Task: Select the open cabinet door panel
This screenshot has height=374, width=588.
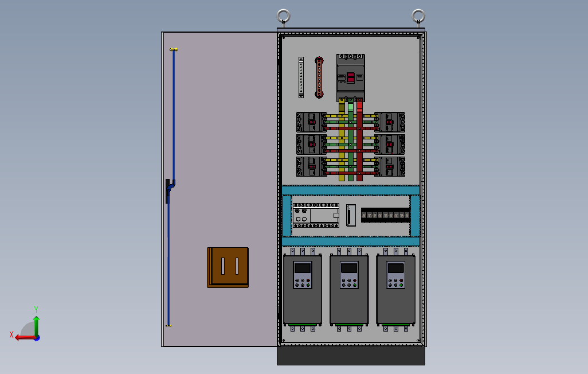Action: tap(219, 189)
